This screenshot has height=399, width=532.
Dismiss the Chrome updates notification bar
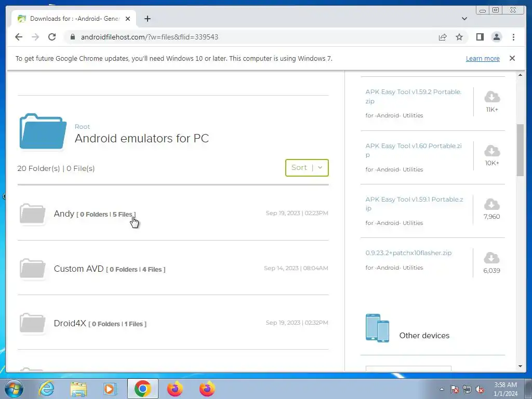coord(512,58)
